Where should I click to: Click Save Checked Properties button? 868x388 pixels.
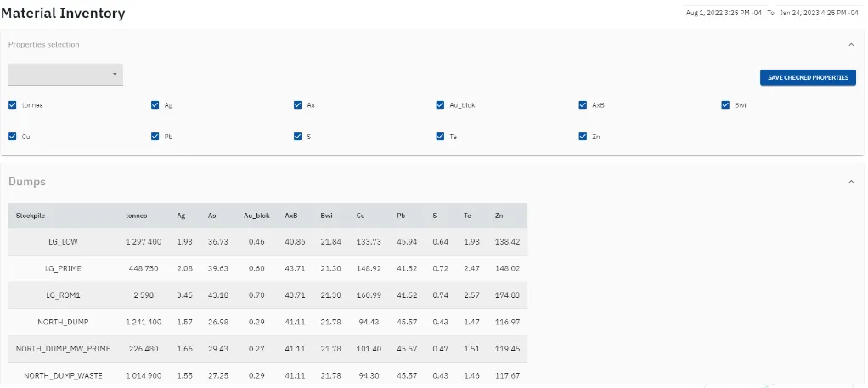(808, 77)
